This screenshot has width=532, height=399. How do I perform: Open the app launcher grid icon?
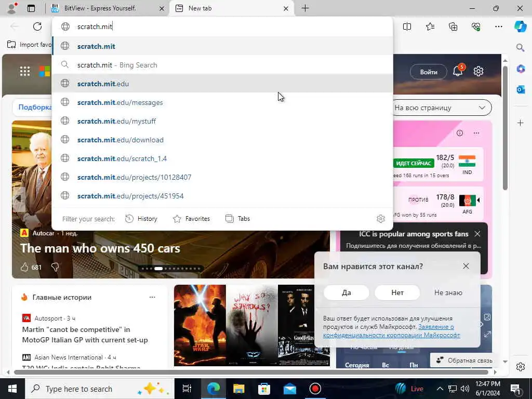[x=25, y=71]
